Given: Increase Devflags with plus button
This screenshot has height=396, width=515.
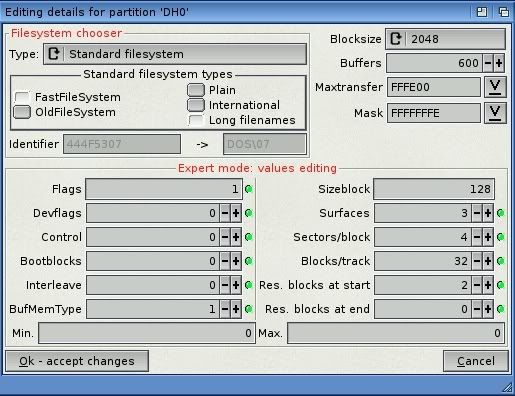Looking at the screenshot, I should tap(236, 213).
